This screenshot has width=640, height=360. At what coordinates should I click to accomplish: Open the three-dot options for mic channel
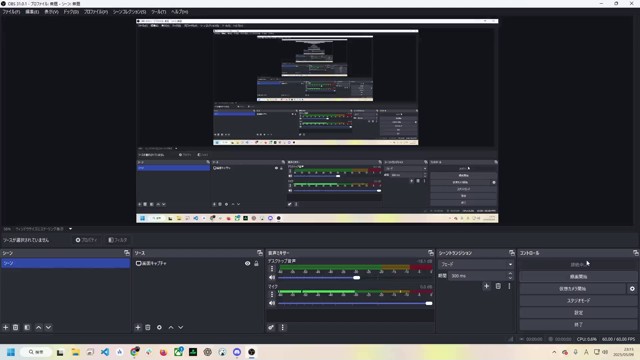pyautogui.click(x=272, y=294)
